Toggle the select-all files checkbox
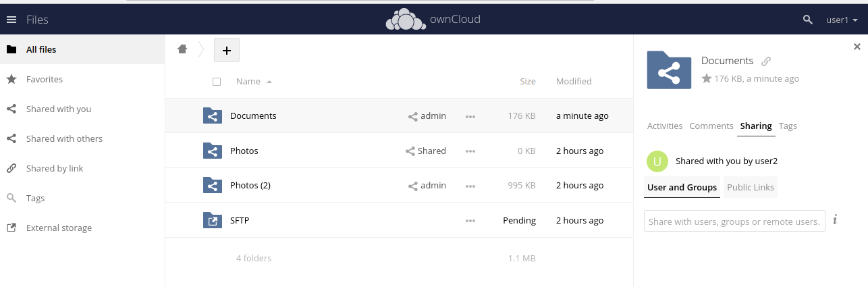868x287 pixels. [x=217, y=82]
